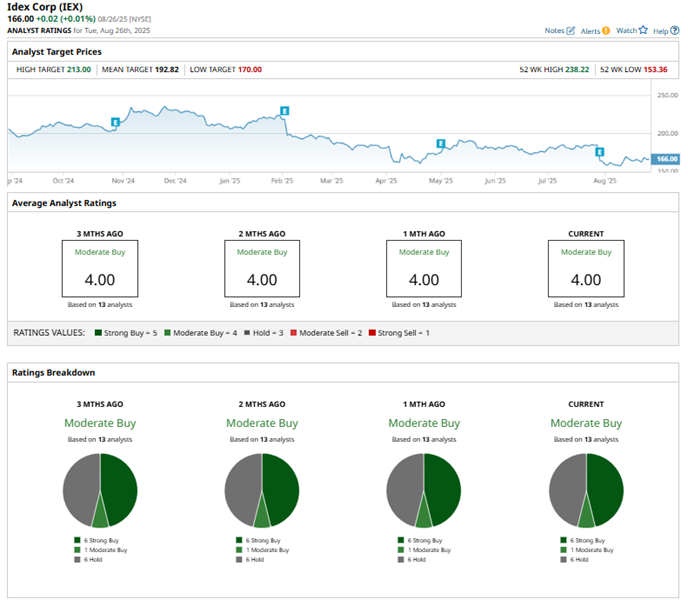Click the 1 MTH AGO average rating box
The image size is (688, 606).
tap(424, 269)
